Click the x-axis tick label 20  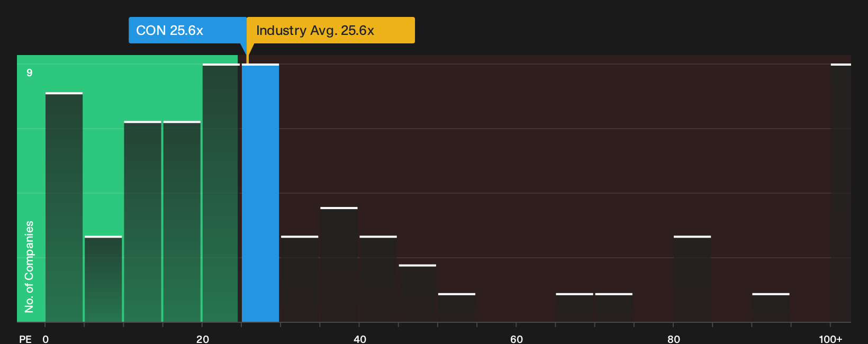point(203,339)
